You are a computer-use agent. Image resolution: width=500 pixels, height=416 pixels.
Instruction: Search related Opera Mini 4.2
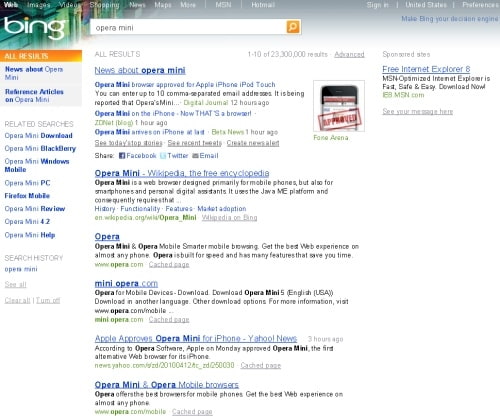pos(27,222)
